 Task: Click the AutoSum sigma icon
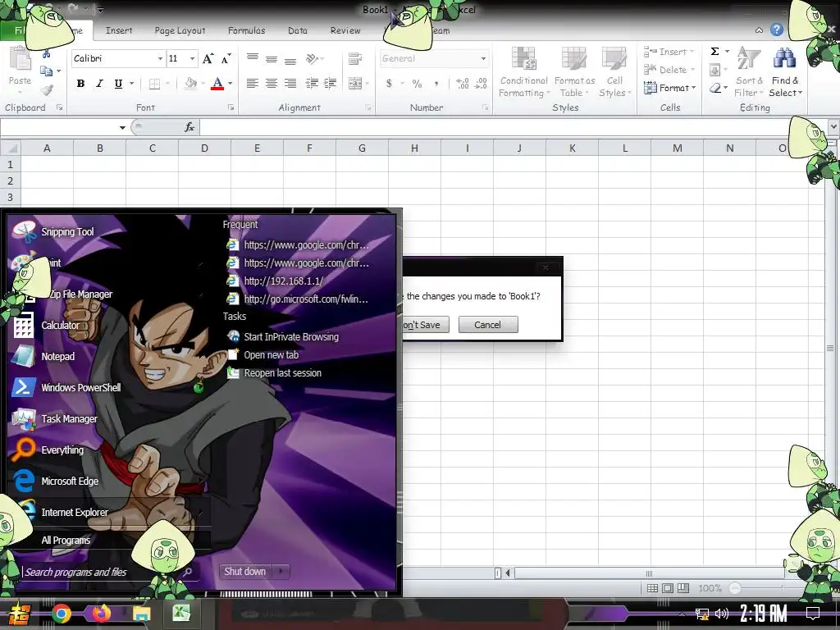[714, 52]
